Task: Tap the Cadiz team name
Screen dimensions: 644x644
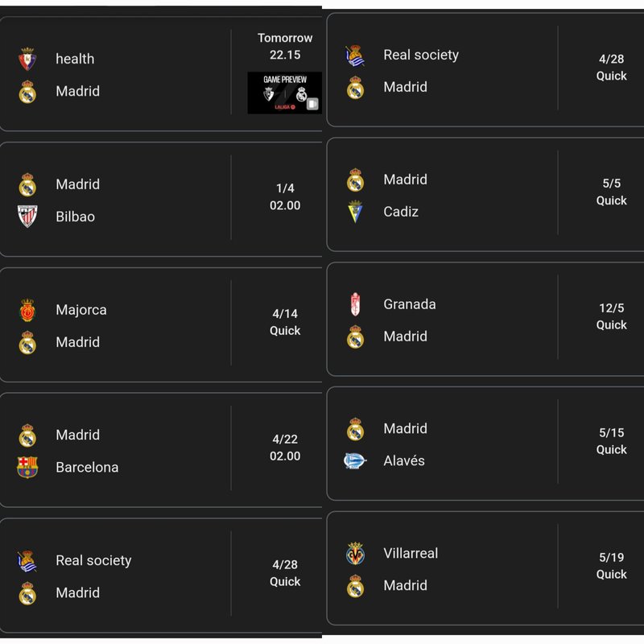Action: point(401,212)
